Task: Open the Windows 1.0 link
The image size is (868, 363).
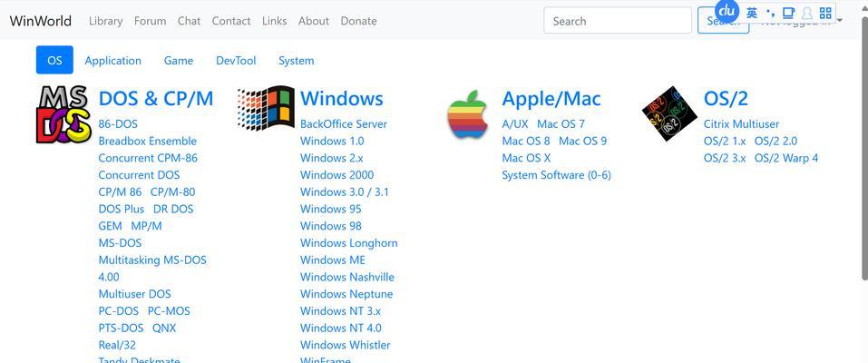Action: click(332, 141)
